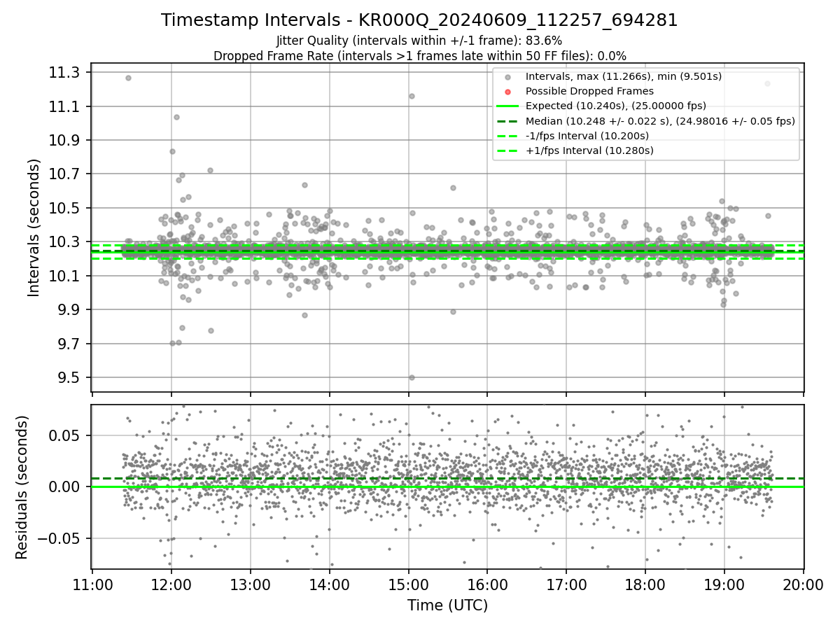Screen dimensions: 840x630
Task: Click the dashed green sample beside '+1/fps Interval' legend
Action: pyautogui.click(x=507, y=150)
